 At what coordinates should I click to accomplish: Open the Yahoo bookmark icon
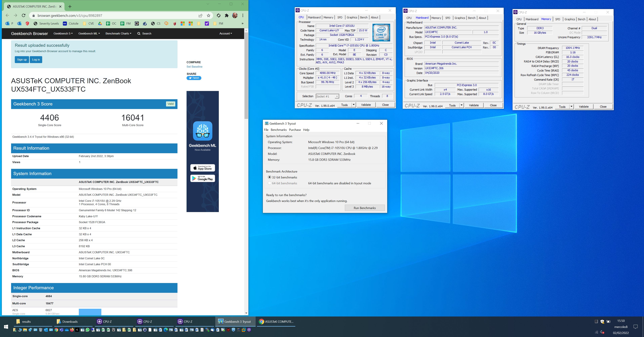(207, 24)
